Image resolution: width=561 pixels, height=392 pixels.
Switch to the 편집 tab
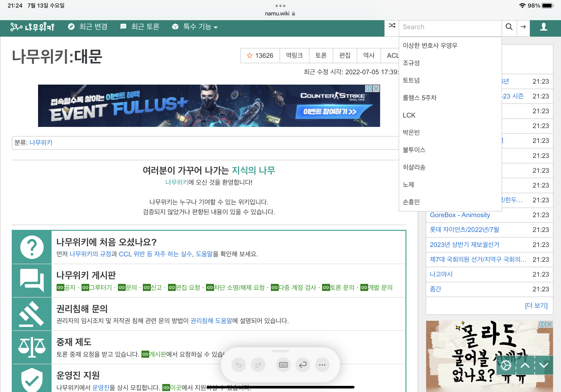345,56
